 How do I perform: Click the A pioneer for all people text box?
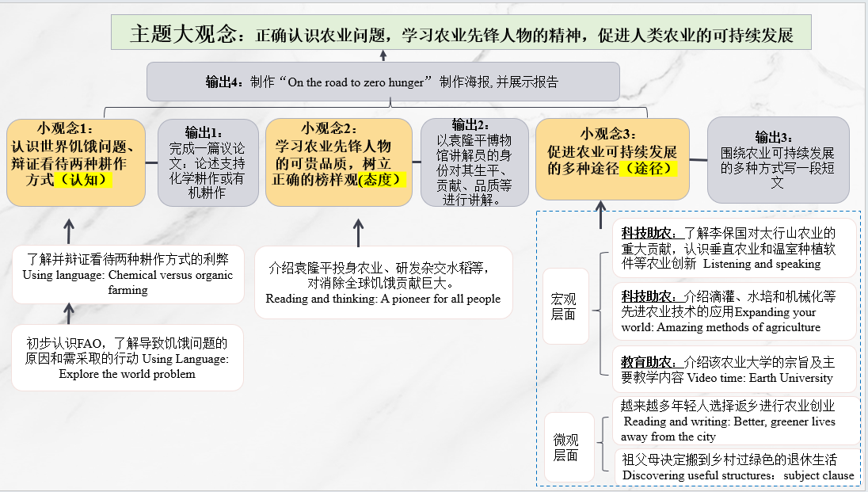coord(383,283)
